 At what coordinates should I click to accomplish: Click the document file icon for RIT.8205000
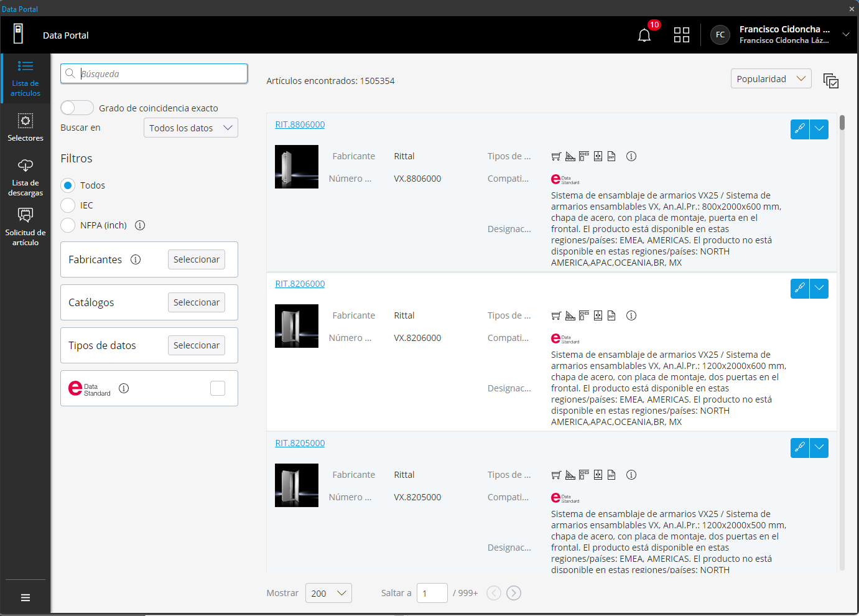tap(611, 475)
